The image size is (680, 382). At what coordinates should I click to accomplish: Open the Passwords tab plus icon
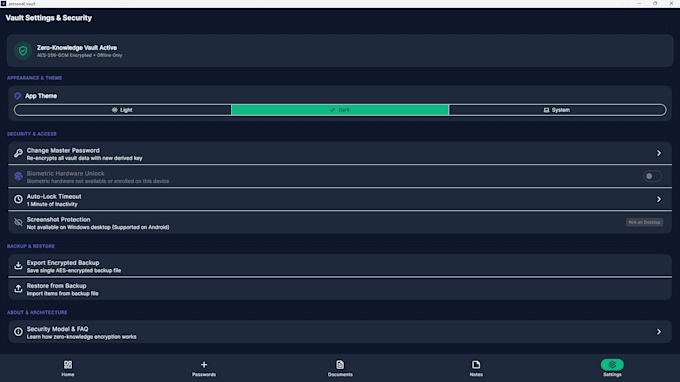[x=204, y=365]
